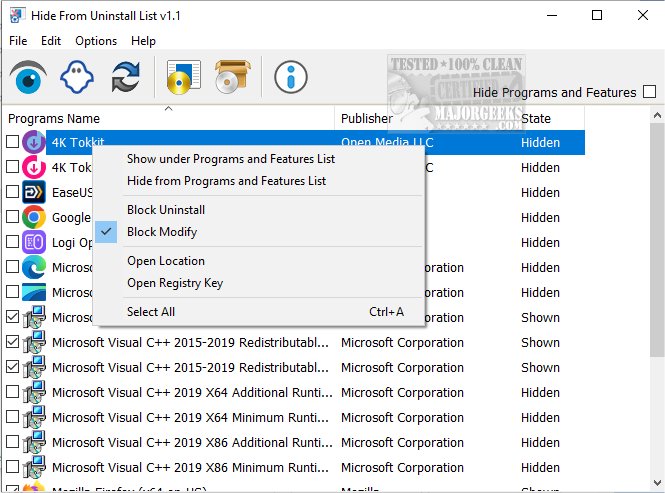Click the box with disc toolbar icon
Screen dimensions: 665x493
click(232, 77)
